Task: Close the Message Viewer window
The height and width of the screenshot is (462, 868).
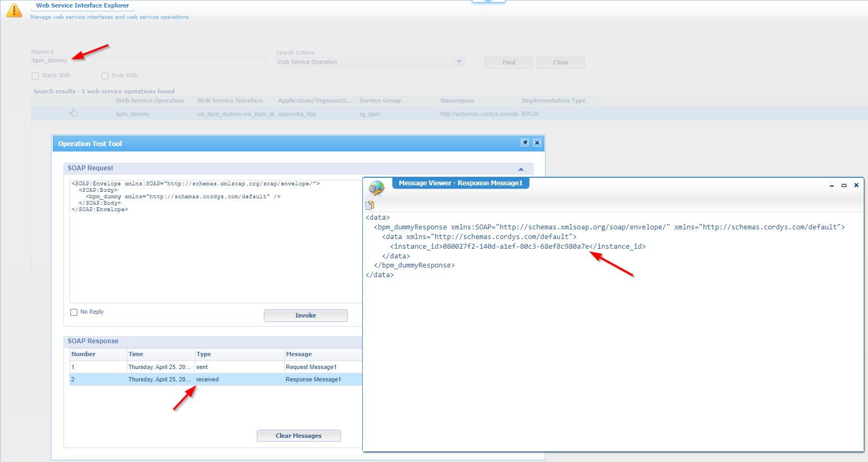Action: click(x=856, y=185)
